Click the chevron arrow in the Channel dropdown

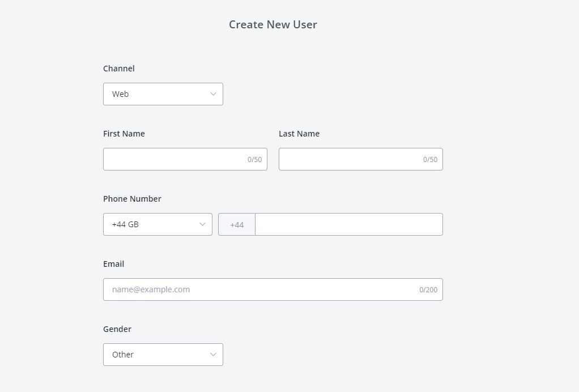(213, 94)
